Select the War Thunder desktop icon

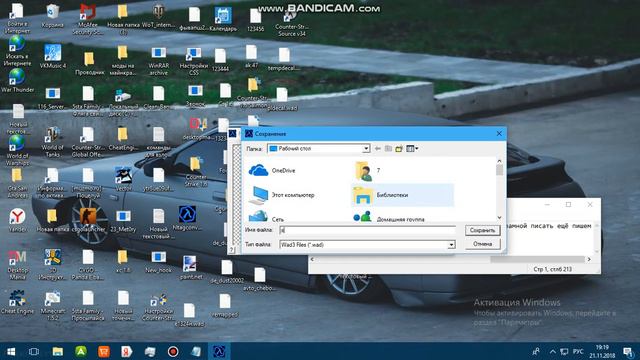point(17,81)
